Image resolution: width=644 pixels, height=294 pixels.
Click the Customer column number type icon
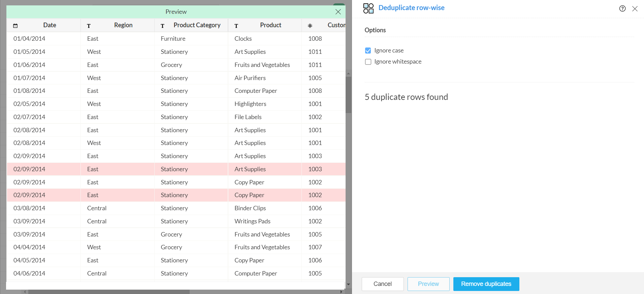tap(310, 26)
